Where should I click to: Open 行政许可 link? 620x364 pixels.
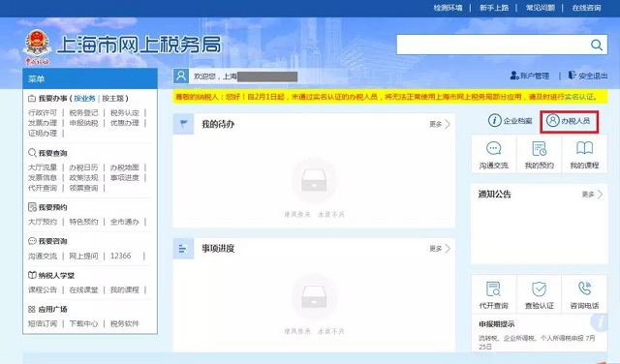(x=43, y=112)
